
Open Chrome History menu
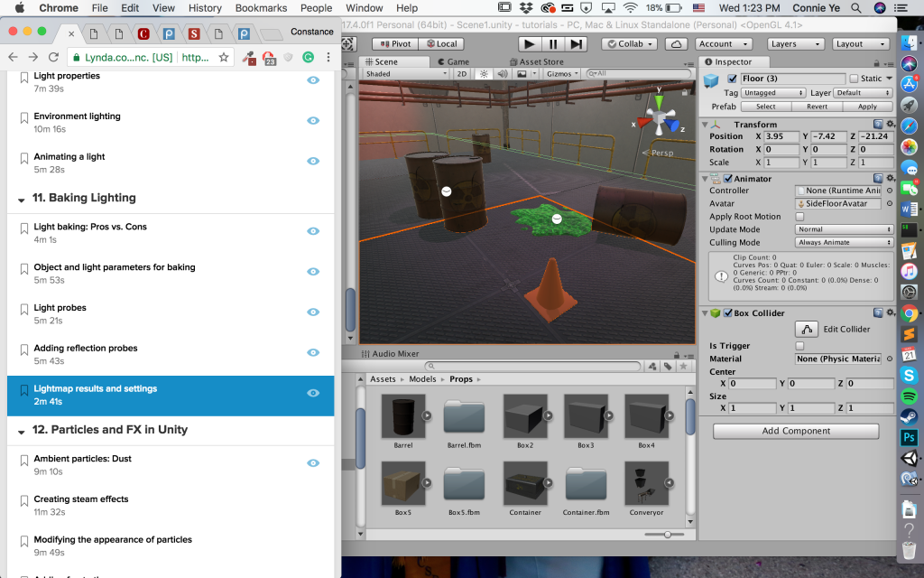point(205,7)
